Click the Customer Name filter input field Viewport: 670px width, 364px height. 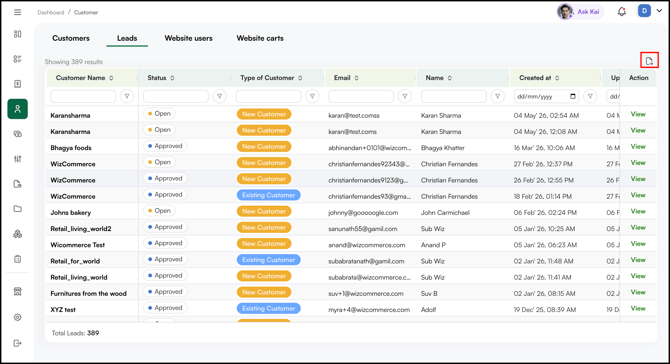pos(83,96)
